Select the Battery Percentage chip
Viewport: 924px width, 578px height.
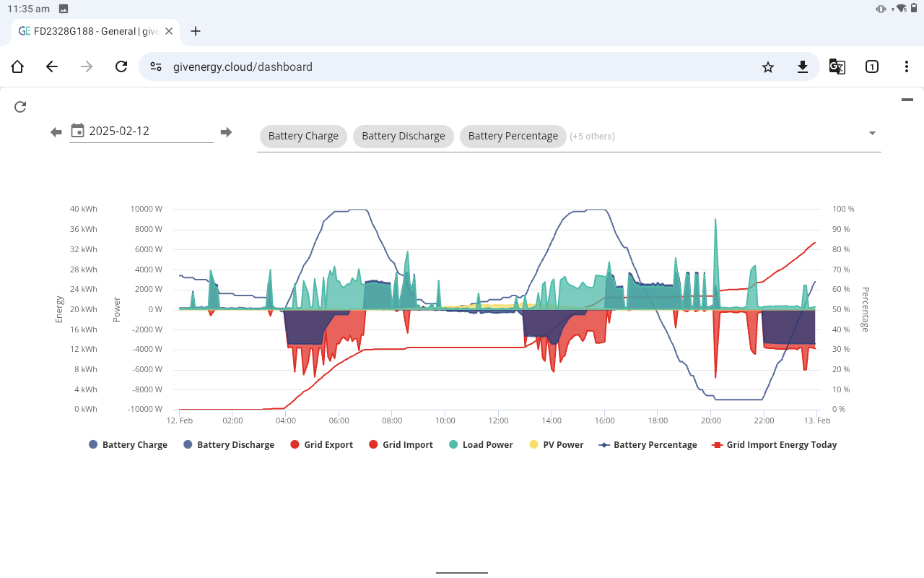(513, 137)
